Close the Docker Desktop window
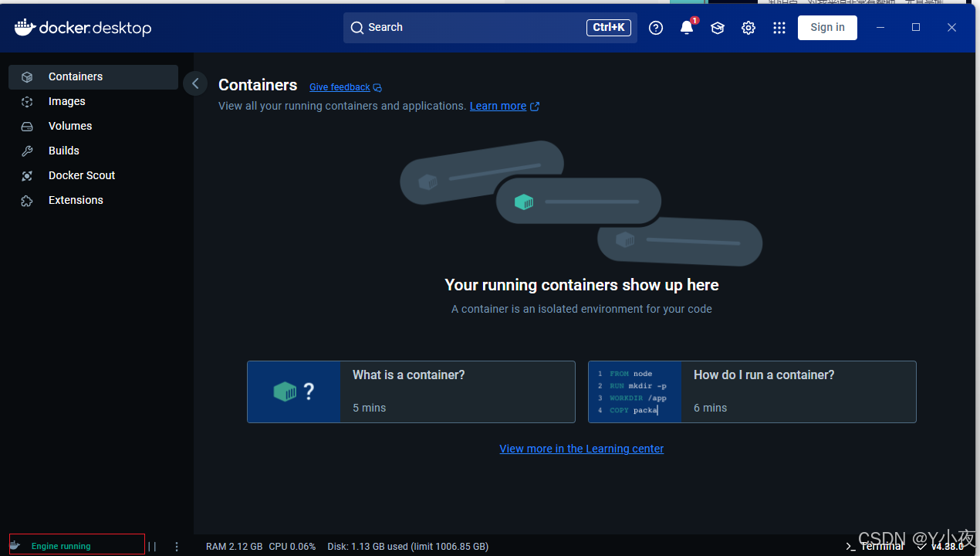Viewport: 980px width, 556px height. pos(952,27)
